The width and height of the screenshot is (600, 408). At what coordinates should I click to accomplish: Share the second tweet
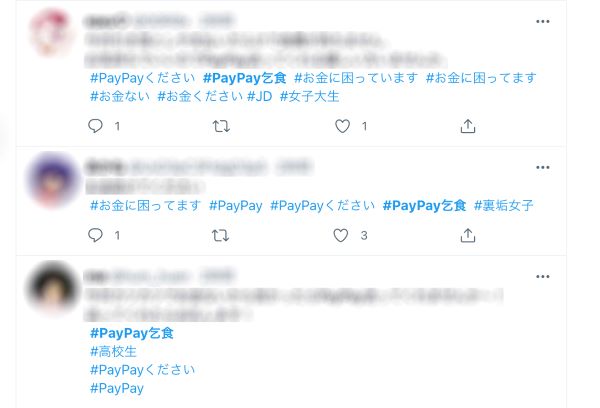(468, 235)
